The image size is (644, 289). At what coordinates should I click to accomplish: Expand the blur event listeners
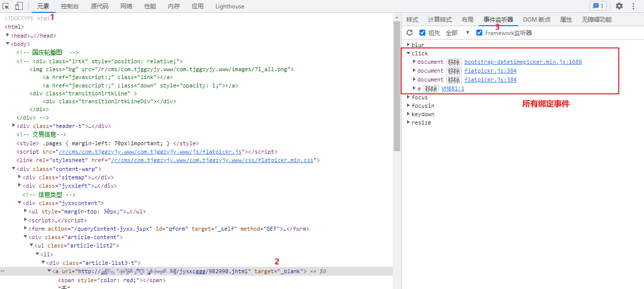tap(408, 45)
